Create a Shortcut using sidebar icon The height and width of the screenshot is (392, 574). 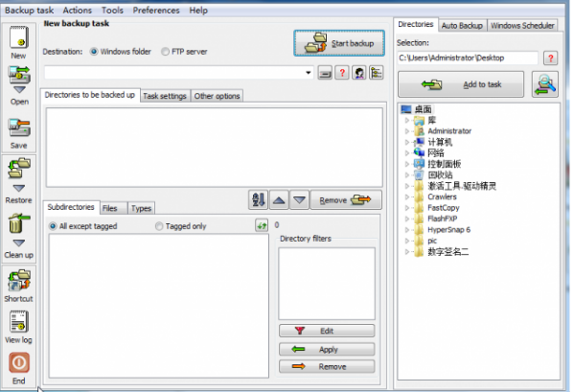[19, 280]
